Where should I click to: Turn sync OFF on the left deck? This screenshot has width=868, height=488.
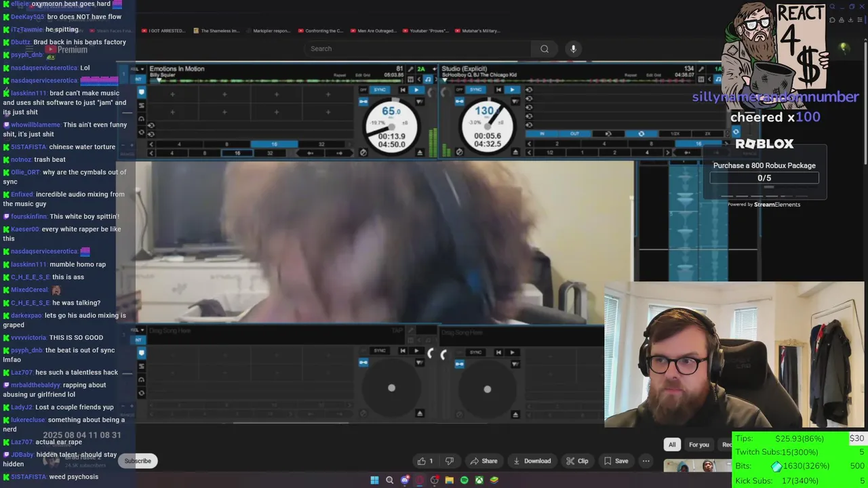click(x=363, y=90)
